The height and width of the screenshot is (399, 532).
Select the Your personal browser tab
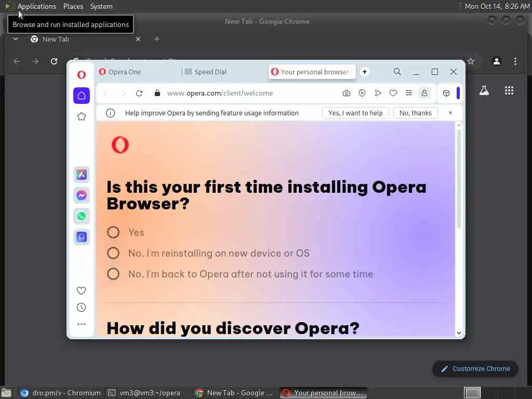coord(312,72)
